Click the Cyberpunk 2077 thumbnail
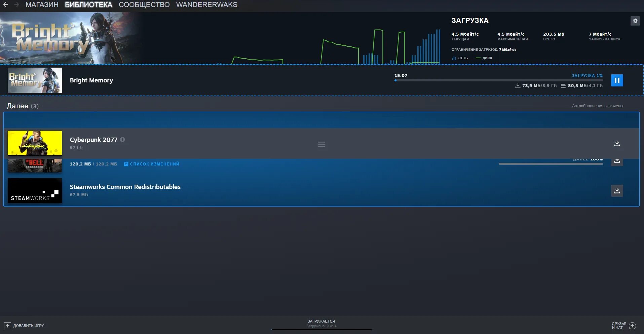This screenshot has height=334, width=644. (35, 143)
